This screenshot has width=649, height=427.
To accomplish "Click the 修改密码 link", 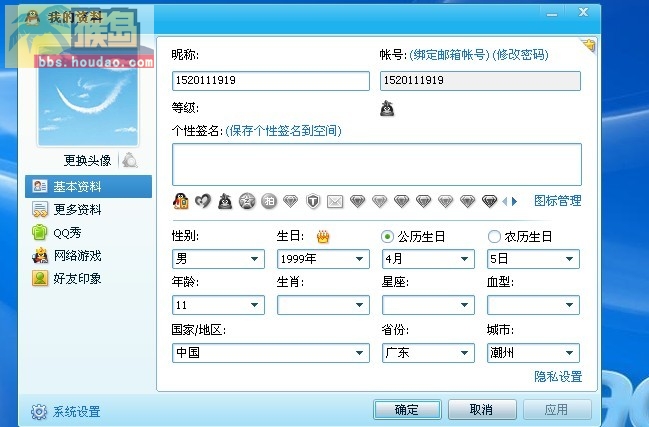I will click(521, 55).
